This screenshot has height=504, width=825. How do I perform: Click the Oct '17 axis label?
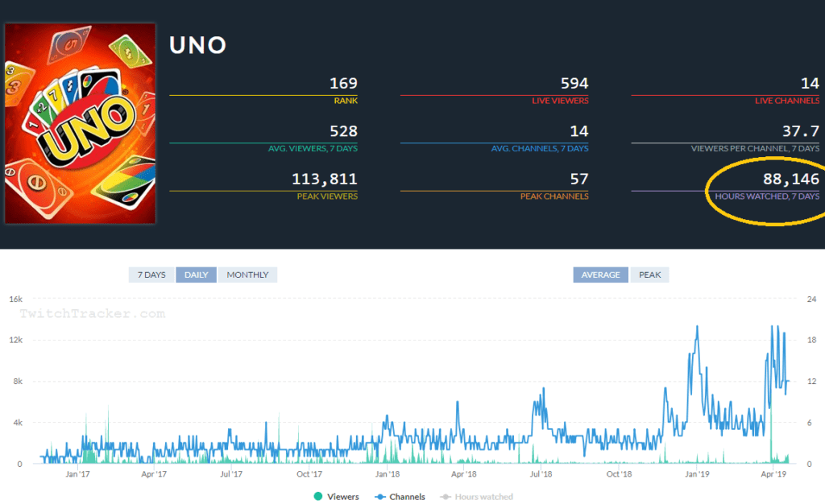[x=309, y=474]
